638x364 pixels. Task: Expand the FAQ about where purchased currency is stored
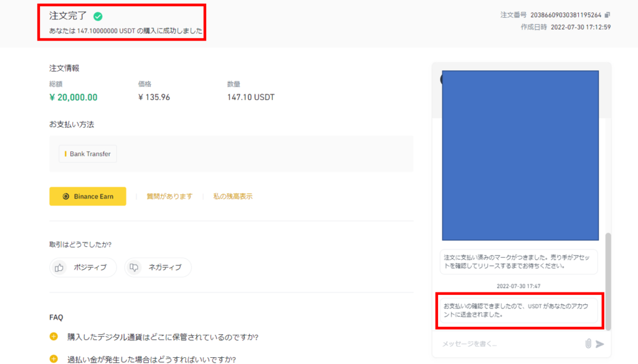(x=54, y=337)
